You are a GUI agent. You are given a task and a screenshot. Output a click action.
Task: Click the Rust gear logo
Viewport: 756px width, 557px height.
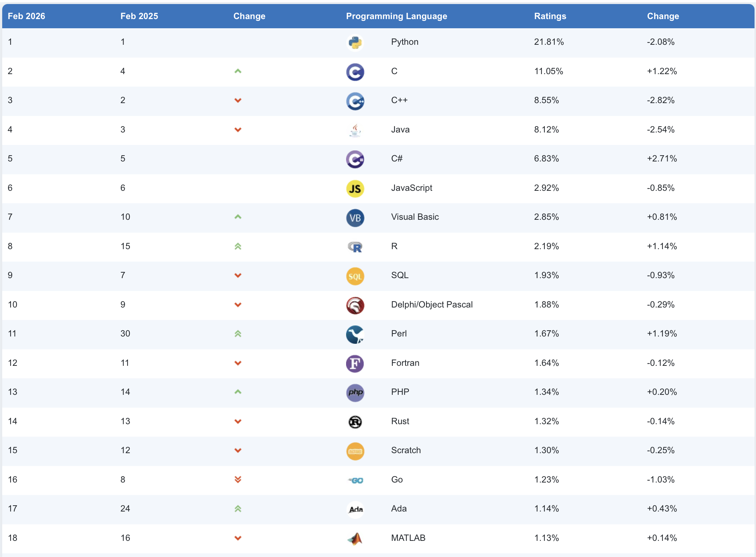355,422
